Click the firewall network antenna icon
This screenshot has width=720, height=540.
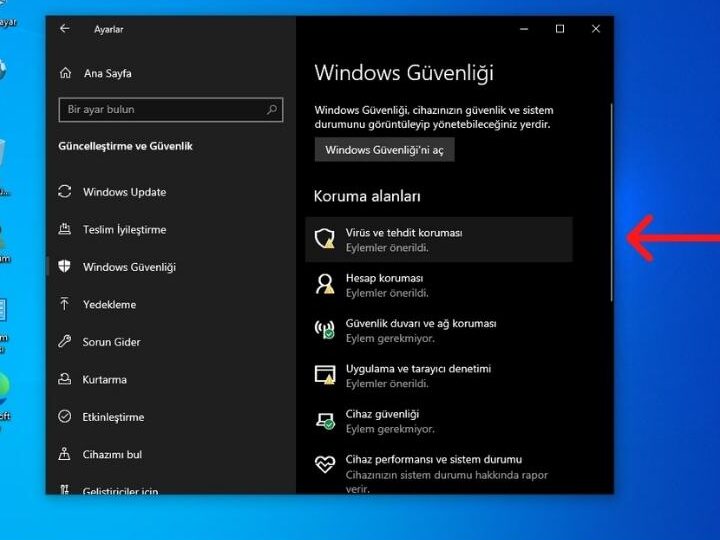[x=325, y=330]
